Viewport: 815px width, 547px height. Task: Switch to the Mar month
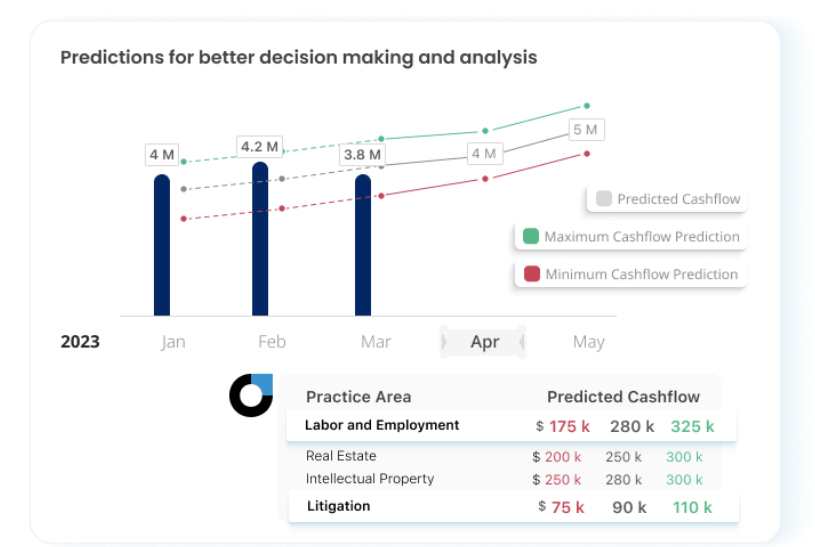pyautogui.click(x=375, y=342)
